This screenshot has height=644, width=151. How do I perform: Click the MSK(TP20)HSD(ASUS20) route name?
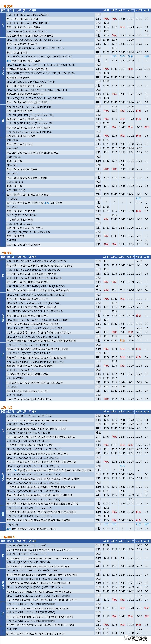(x=21, y=370)
